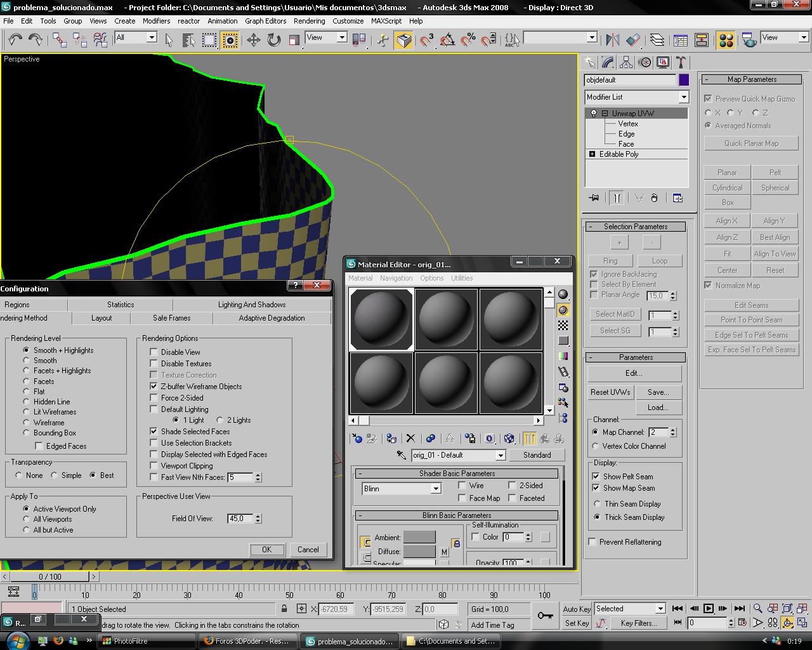Open Key Filters... button
The height and width of the screenshot is (650, 812).
pos(639,623)
